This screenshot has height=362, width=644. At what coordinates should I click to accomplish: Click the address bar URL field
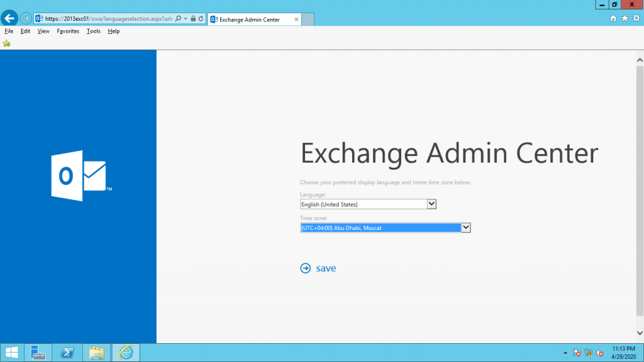click(x=108, y=18)
